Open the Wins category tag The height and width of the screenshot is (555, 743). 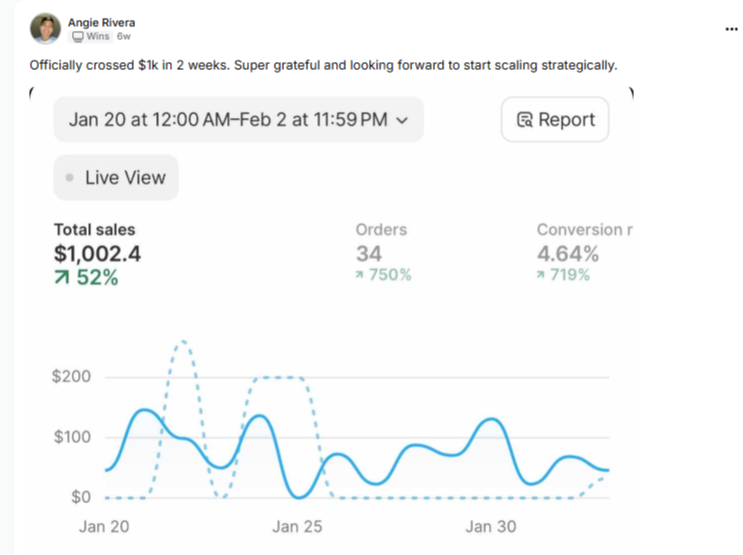pos(91,36)
